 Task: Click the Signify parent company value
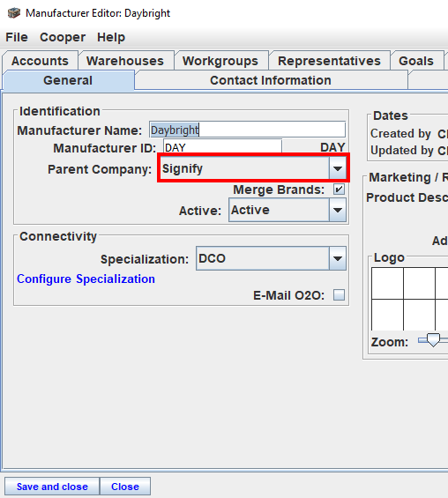[183, 168]
